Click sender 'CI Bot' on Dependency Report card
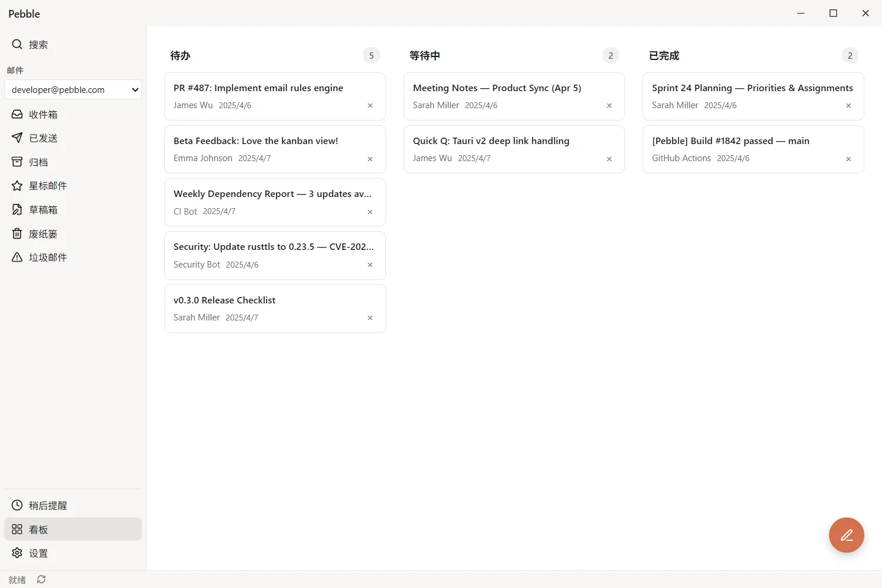Image resolution: width=882 pixels, height=588 pixels. (x=185, y=211)
